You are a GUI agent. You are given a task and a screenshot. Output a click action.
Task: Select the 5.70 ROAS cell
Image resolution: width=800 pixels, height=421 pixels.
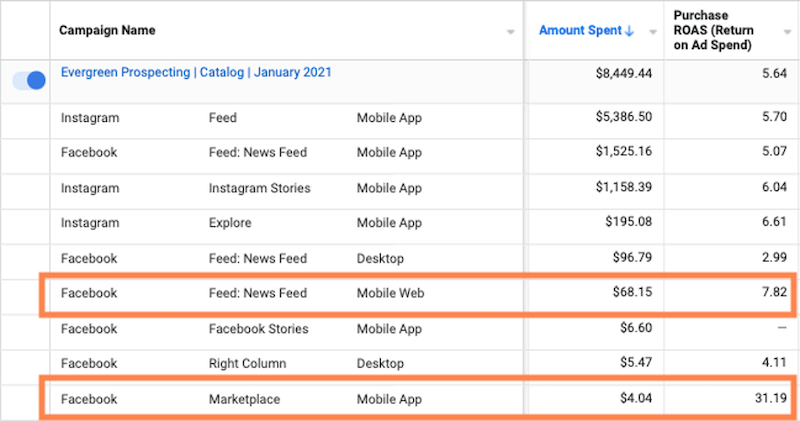coord(774,117)
